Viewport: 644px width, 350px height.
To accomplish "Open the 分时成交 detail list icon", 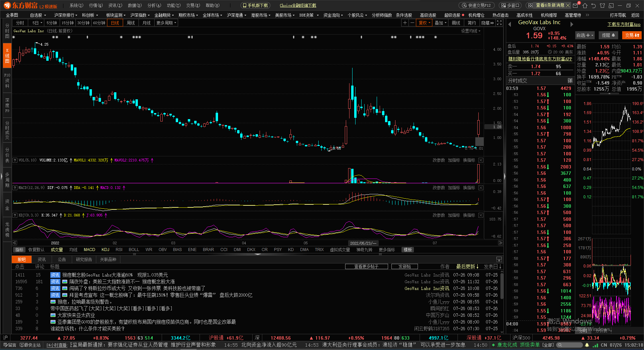I will (570, 81).
